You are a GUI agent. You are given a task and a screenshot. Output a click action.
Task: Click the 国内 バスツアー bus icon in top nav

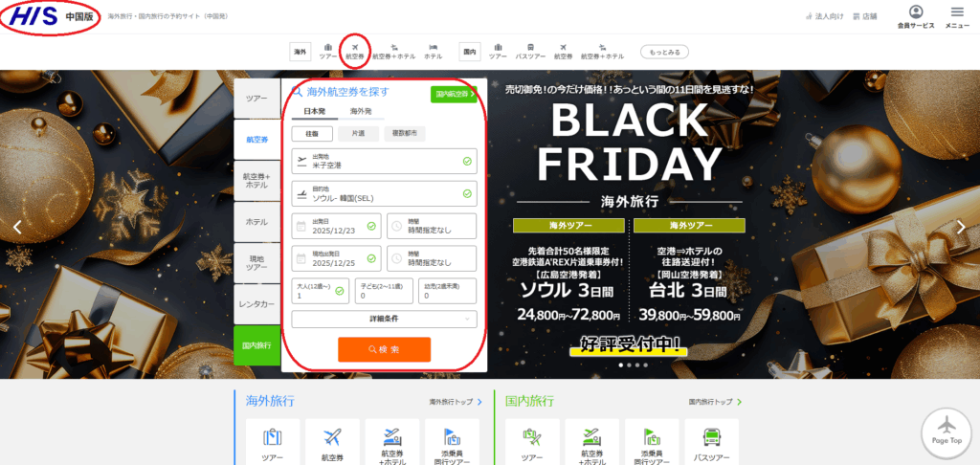click(x=531, y=50)
